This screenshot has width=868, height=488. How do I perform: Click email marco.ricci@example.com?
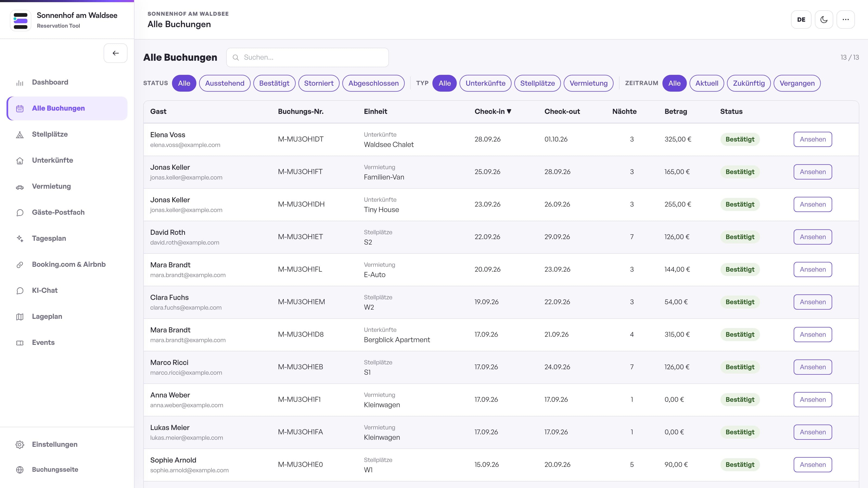pyautogui.click(x=186, y=373)
